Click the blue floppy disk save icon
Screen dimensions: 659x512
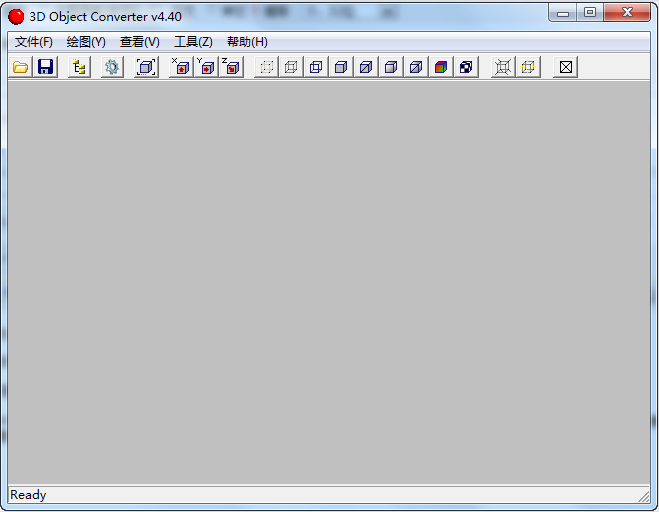45,67
